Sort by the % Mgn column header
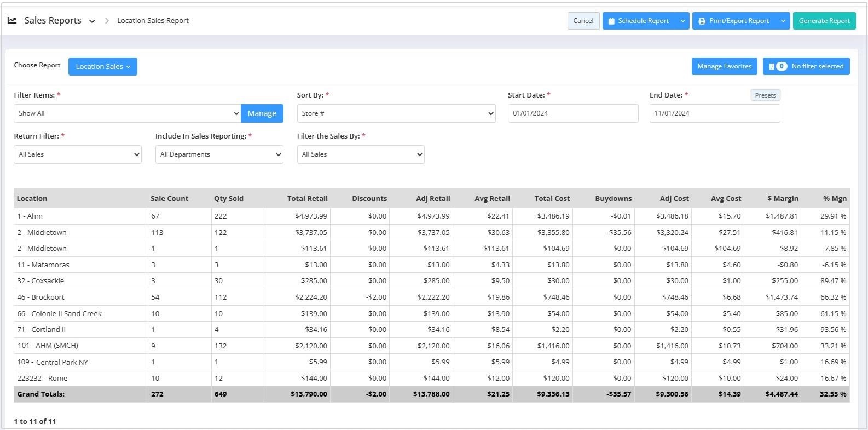This screenshot has height=430, width=868. tap(835, 198)
